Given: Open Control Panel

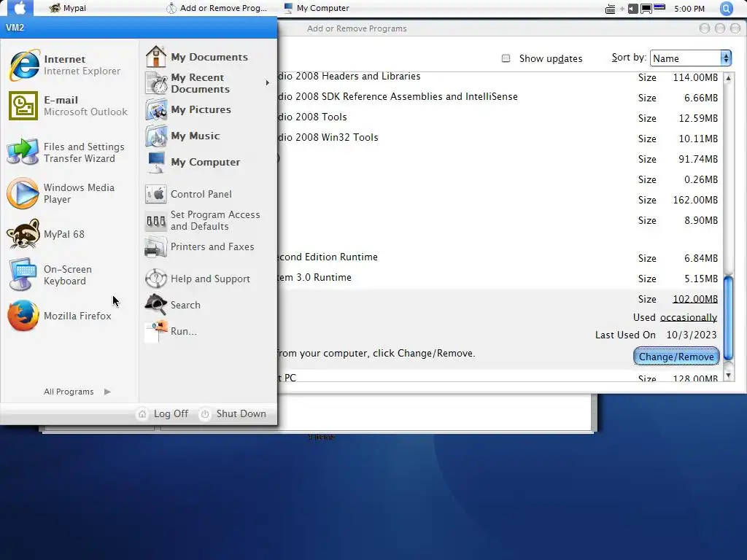Looking at the screenshot, I should 189,194.
